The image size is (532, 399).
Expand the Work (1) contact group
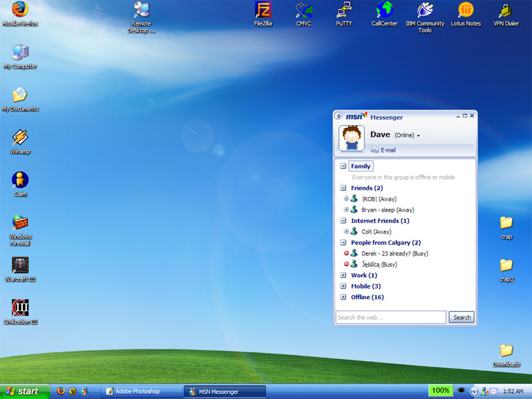(343, 275)
